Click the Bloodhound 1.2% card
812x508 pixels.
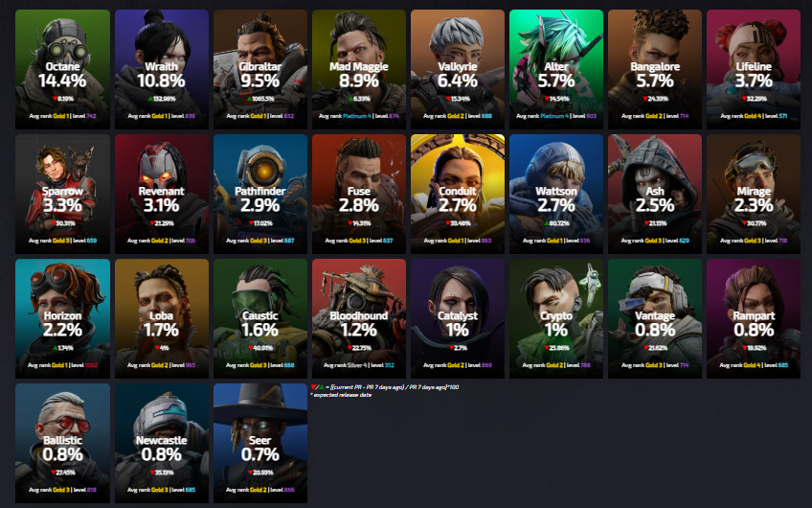pos(359,318)
